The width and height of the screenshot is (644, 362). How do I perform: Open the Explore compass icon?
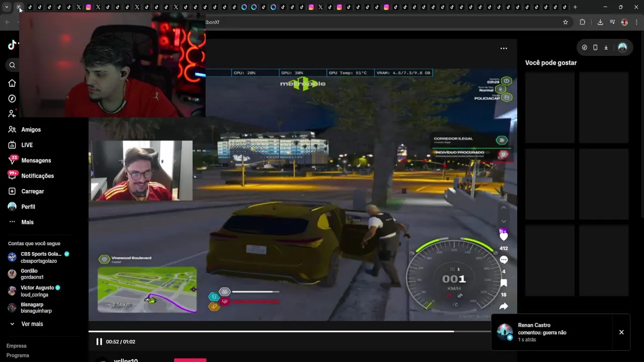point(12,99)
